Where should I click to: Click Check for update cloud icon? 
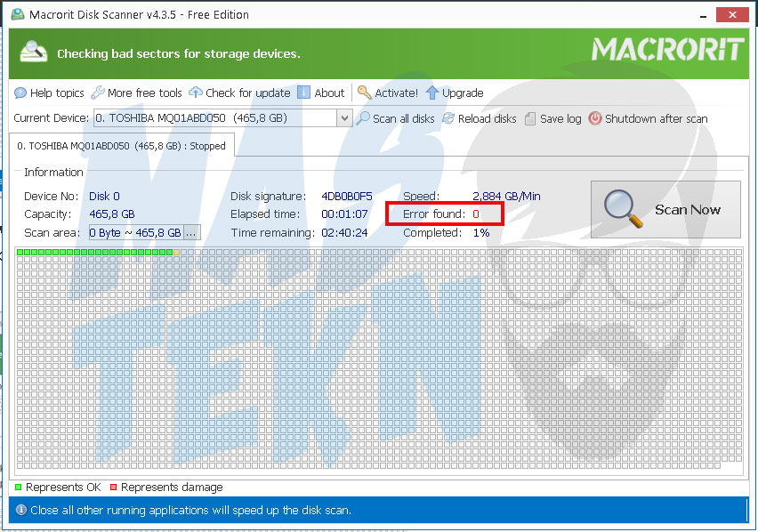pyautogui.click(x=196, y=93)
